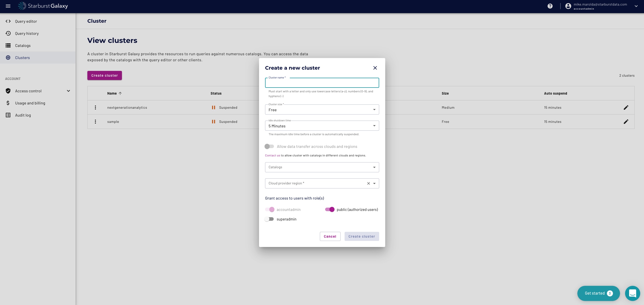Open the Idle shutdown time dropdown
This screenshot has width=644, height=305.
tap(322, 126)
